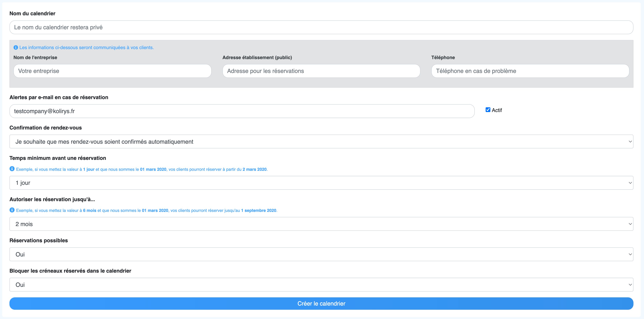This screenshot has width=644, height=319.
Task: Click the email alert field testcompany@kolirys.fr
Action: [242, 111]
